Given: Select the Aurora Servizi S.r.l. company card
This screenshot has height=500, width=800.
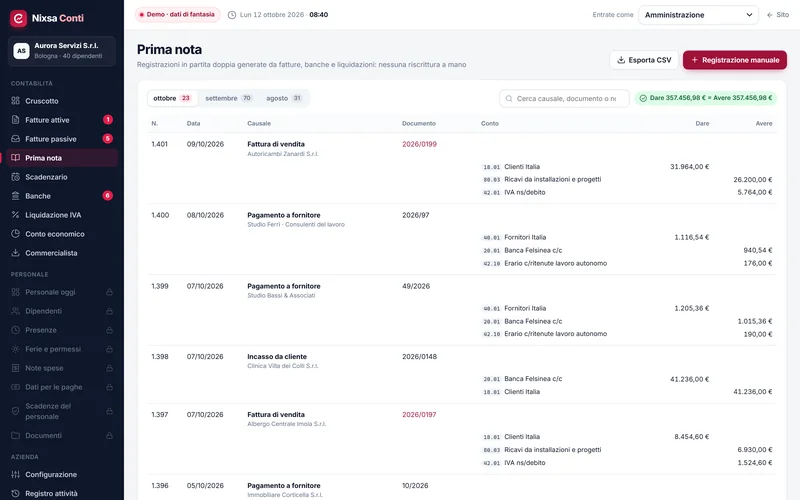Looking at the screenshot, I should tap(62, 51).
